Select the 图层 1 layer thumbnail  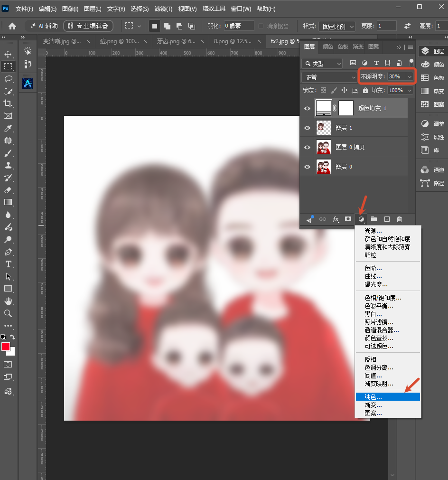pos(324,128)
